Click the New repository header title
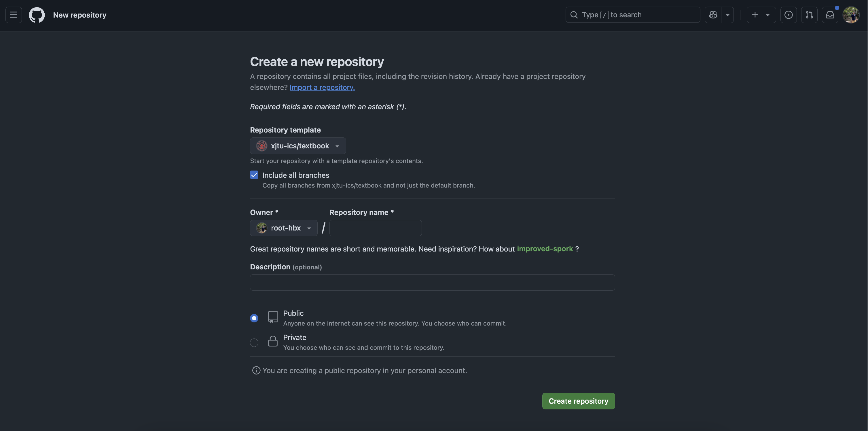868x431 pixels. [x=79, y=15]
